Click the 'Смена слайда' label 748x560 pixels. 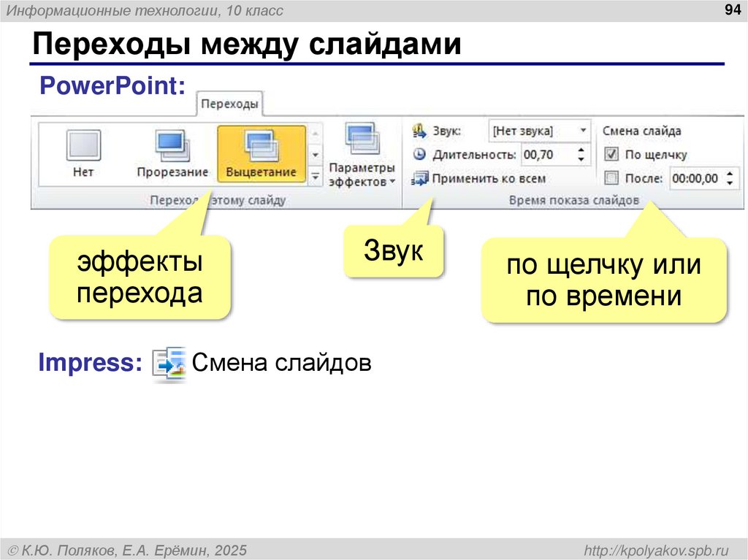pyautogui.click(x=641, y=131)
